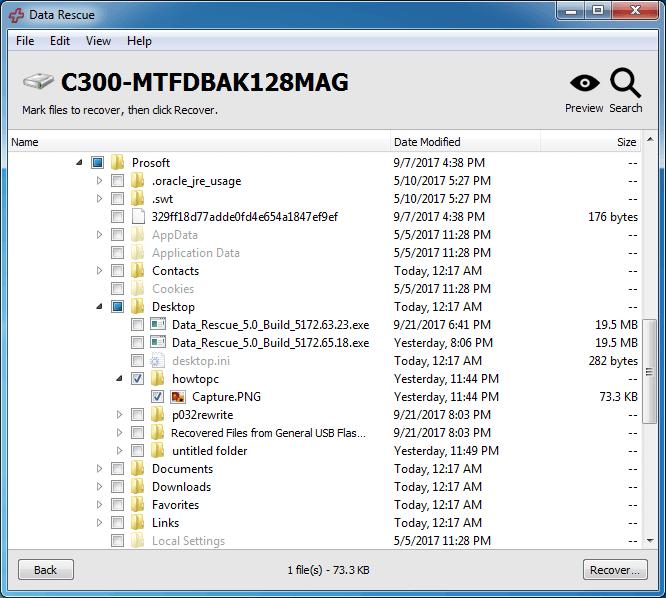Click the Documents folder icon
666x598 pixels.
coord(137,468)
